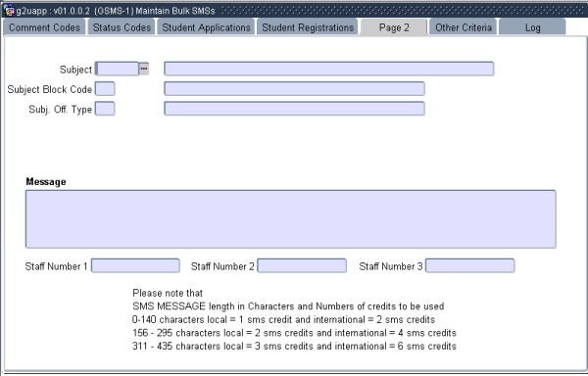
Task: Open the Other Criteria tab
Action: tap(464, 27)
